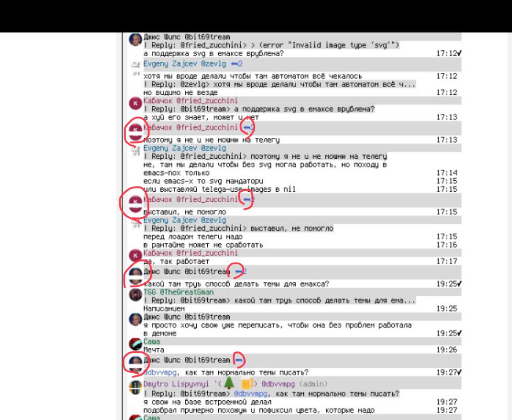Open Evgeny Zajcev's reply-count arrow icon
512x420 pixels.
click(237, 64)
